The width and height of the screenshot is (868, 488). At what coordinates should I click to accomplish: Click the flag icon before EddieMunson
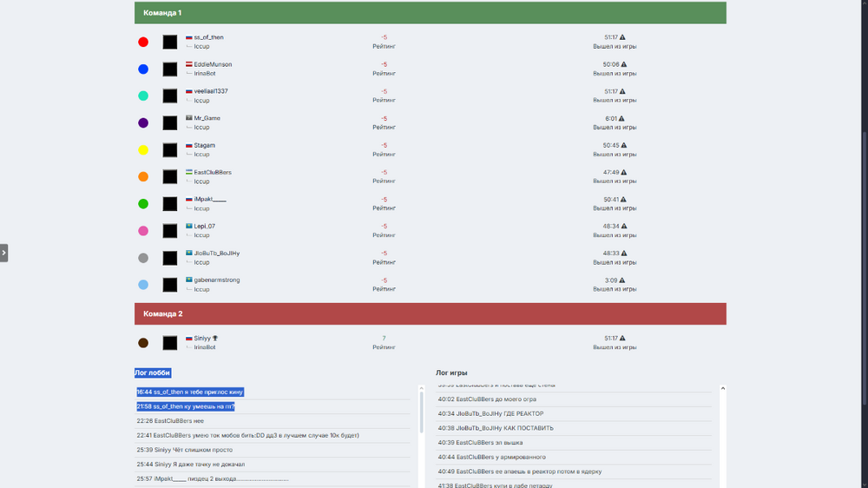click(x=189, y=64)
